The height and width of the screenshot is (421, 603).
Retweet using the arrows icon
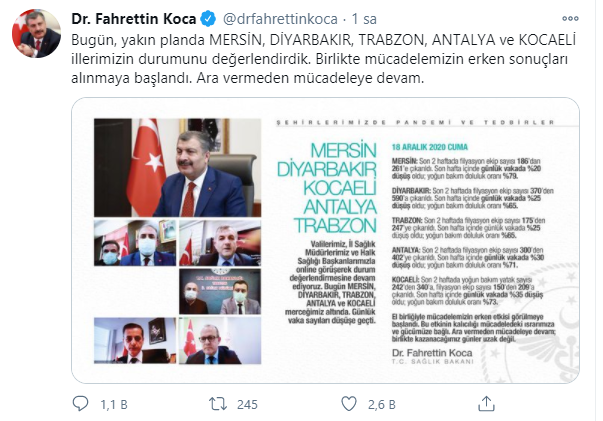tap(218, 404)
